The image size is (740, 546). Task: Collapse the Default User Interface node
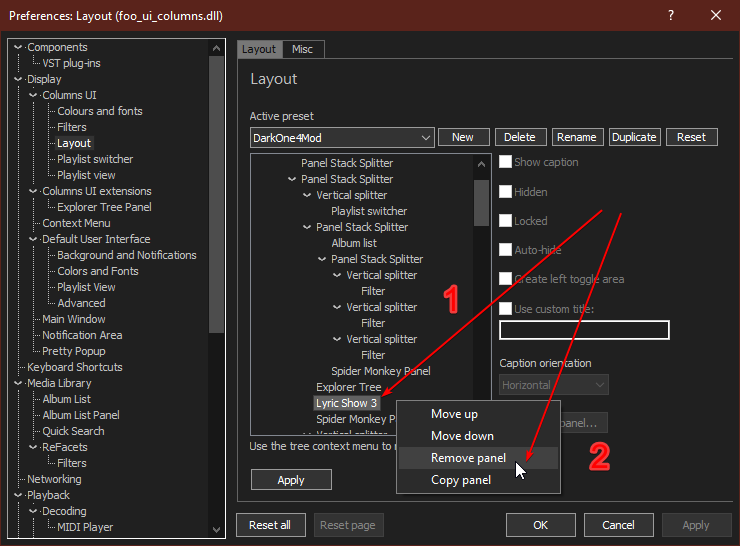tap(34, 239)
